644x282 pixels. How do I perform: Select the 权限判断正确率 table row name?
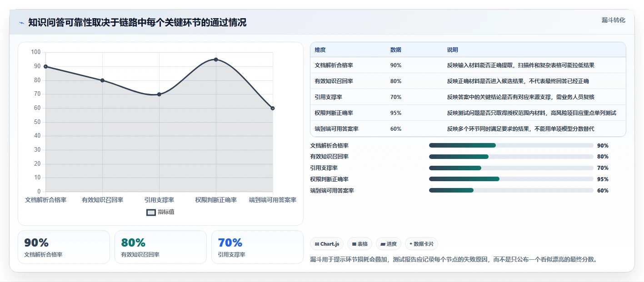334,113
